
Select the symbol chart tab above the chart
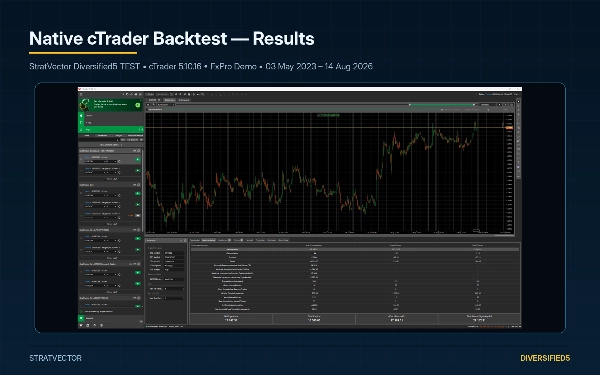pos(154,100)
